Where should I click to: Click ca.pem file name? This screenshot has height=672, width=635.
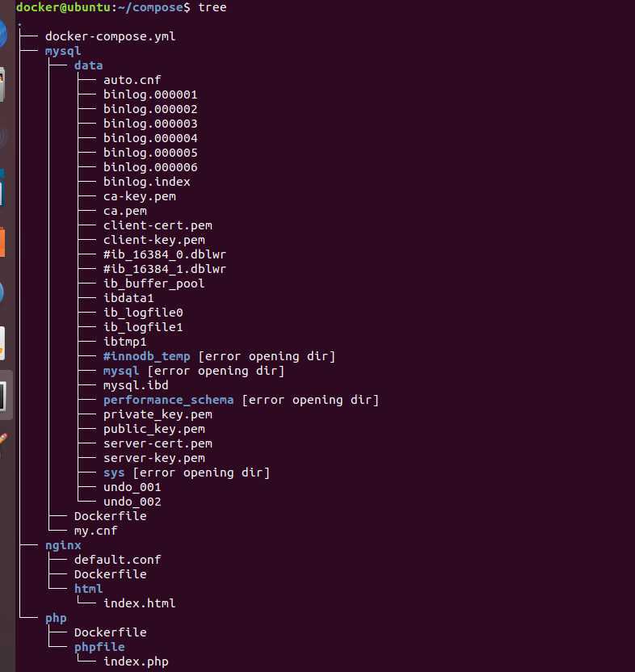coord(124,212)
